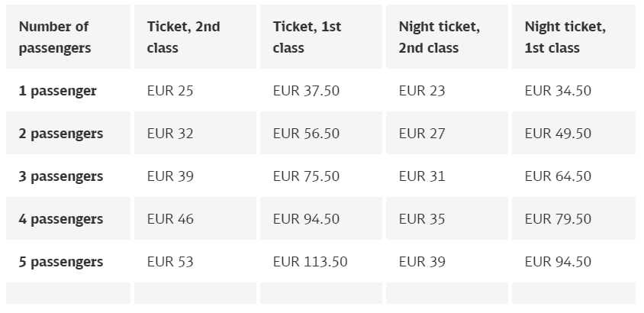
Task: Click the "Number of passengers" column header
Action: 54,37
